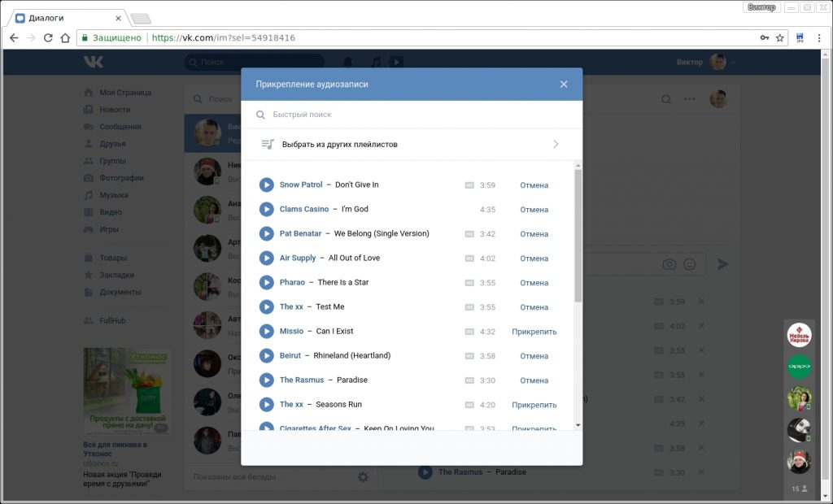The image size is (833, 504).
Task: Cancel attachment of The xx Test Me
Action: click(534, 307)
